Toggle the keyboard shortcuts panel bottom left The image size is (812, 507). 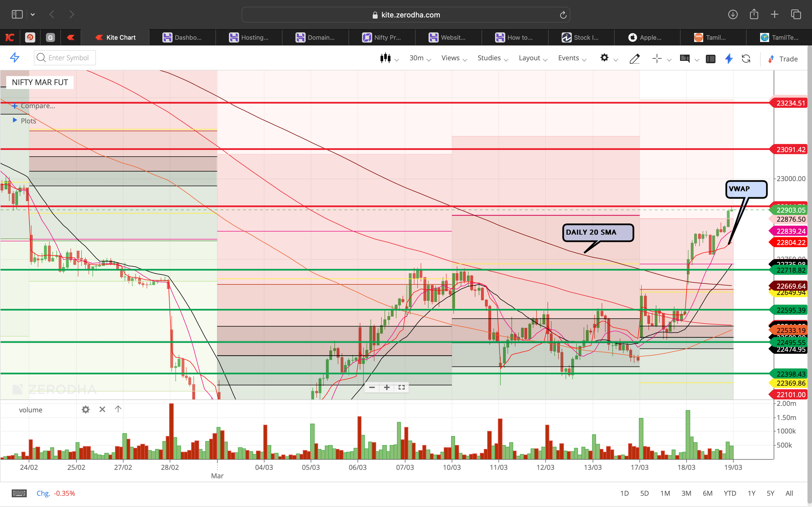(x=19, y=493)
